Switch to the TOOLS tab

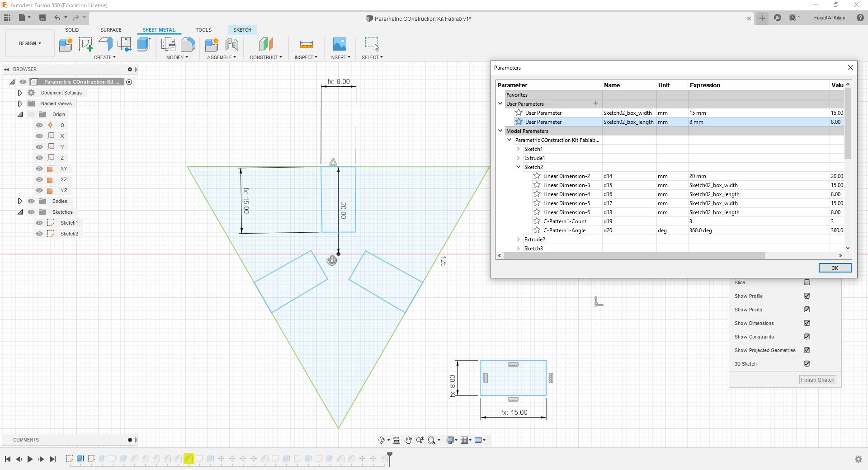(x=203, y=30)
